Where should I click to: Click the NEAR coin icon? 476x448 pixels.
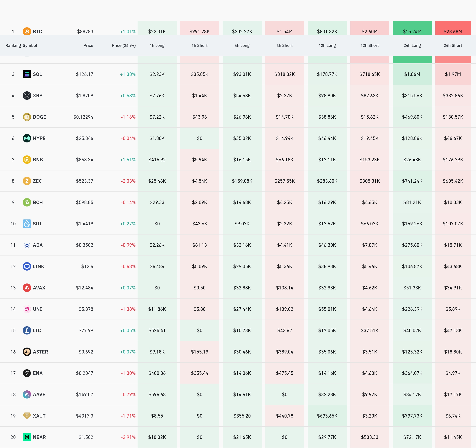coord(27,437)
